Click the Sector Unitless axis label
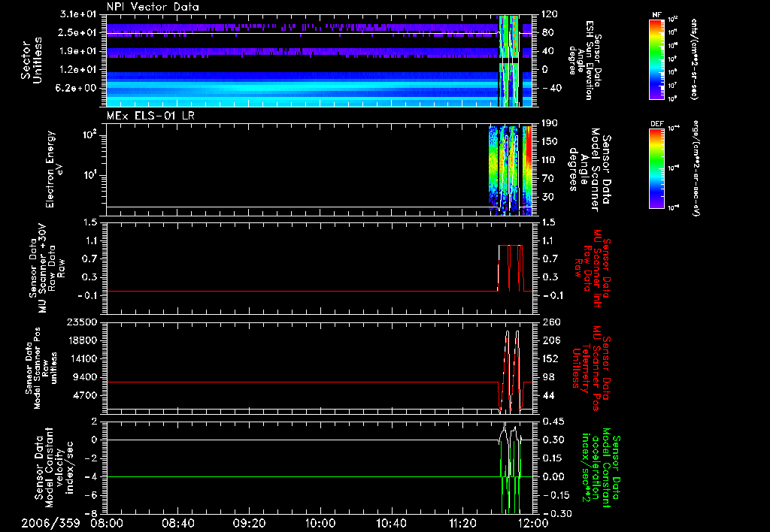 pyautogui.click(x=32, y=60)
